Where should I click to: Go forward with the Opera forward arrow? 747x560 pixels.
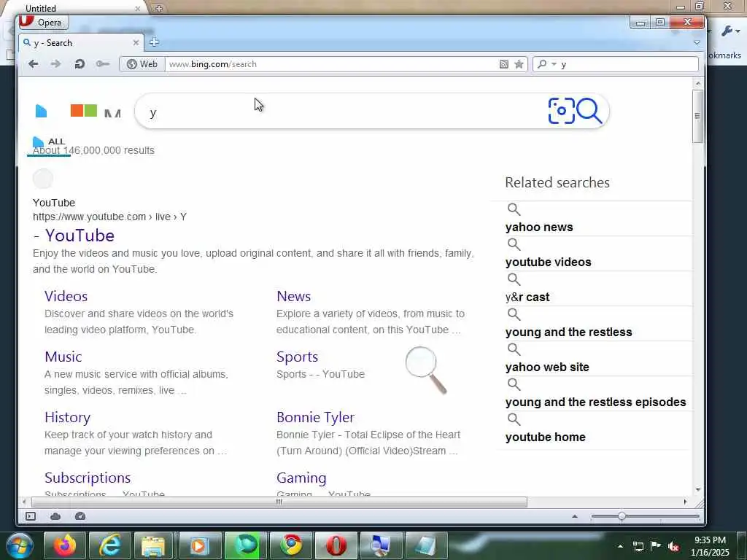pos(55,64)
